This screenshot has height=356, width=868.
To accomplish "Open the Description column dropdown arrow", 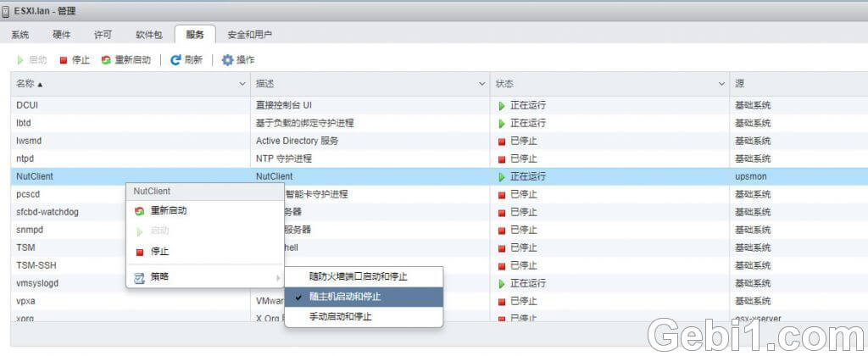I will coord(482,84).
